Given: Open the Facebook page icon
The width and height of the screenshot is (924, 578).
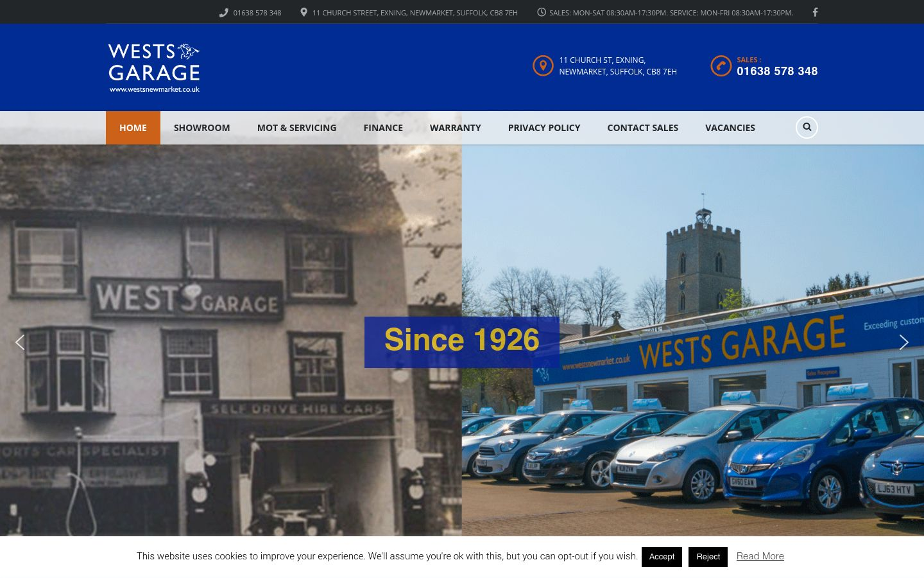Looking at the screenshot, I should click(815, 12).
